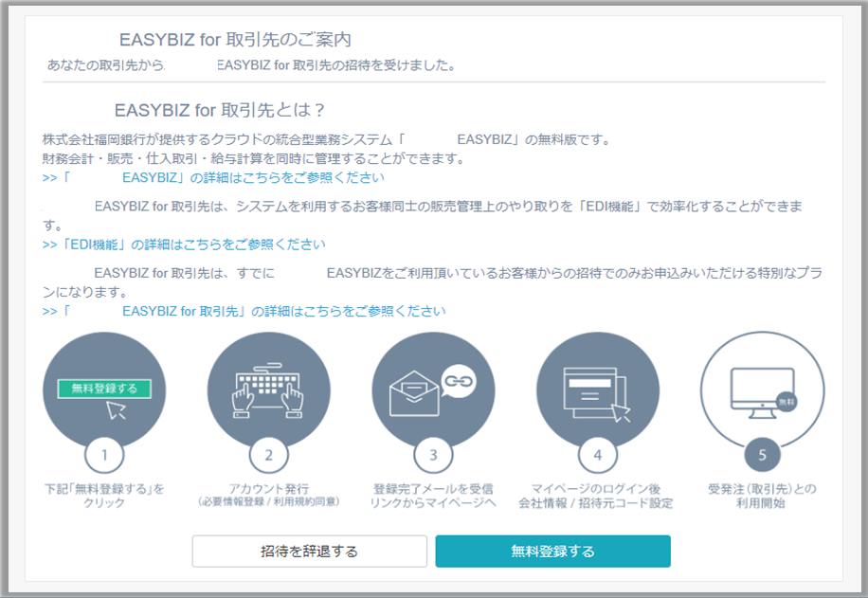Viewport: 868px width, 598px height.
Task: Click the step number 3 circle
Action: 433,455
